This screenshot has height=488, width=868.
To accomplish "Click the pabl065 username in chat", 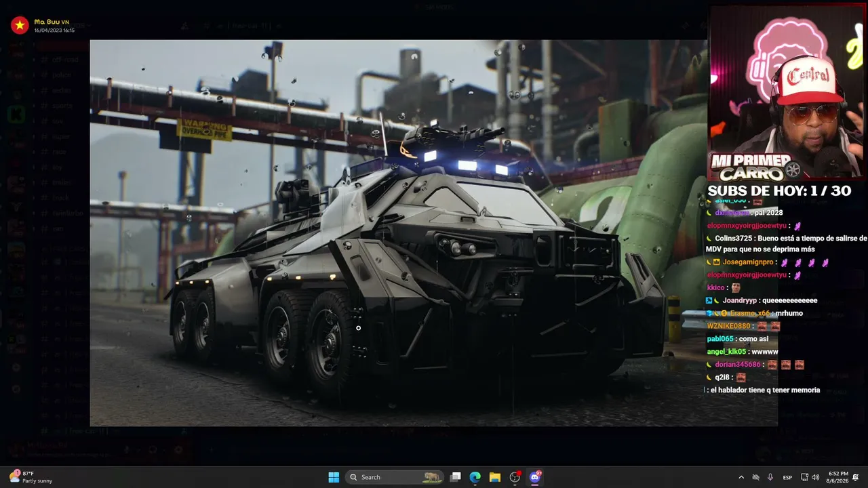I will 720,339.
